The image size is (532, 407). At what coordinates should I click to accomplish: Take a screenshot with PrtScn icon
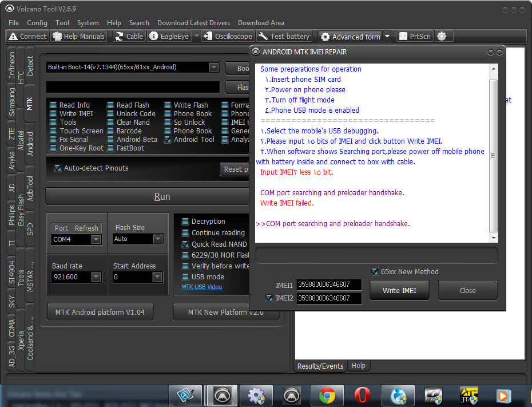403,36
